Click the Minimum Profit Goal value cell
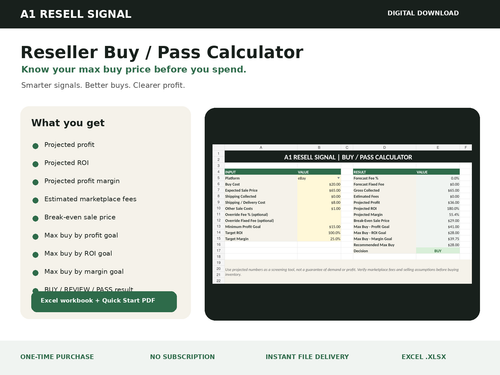 319,227
